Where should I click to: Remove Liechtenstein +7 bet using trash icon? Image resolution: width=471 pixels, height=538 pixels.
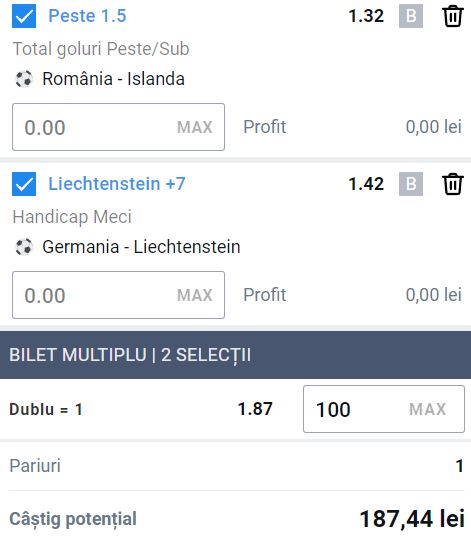point(453,184)
